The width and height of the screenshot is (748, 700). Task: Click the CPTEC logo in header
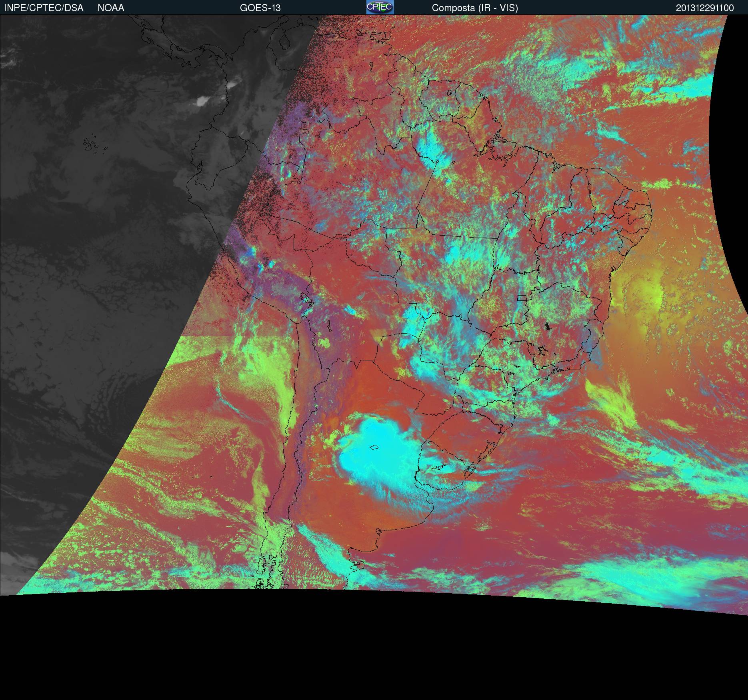(380, 7)
